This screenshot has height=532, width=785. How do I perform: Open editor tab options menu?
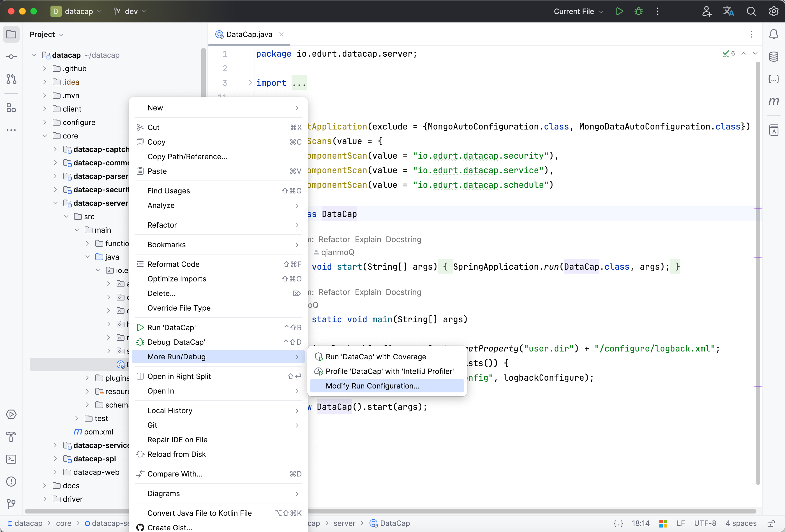(751, 34)
